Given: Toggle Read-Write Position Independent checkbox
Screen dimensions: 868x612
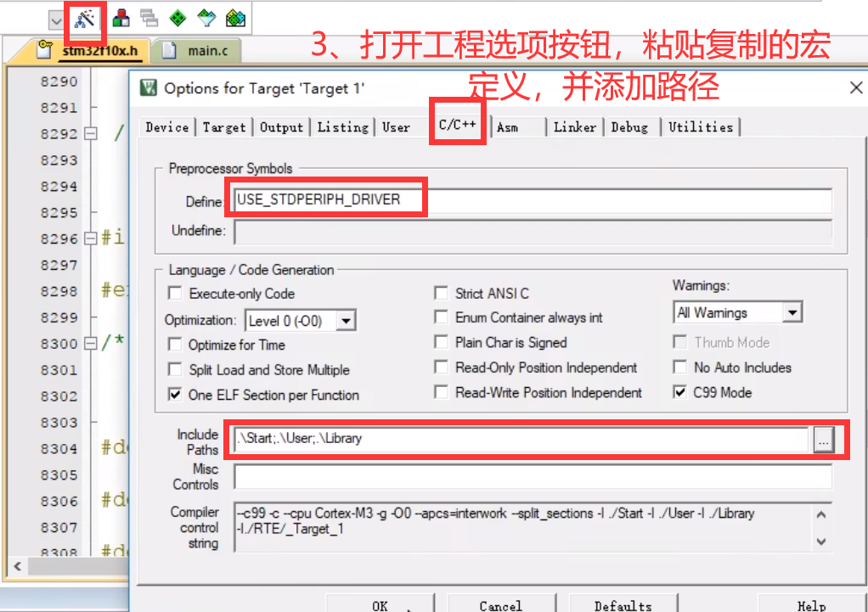Looking at the screenshot, I should coord(441,392).
